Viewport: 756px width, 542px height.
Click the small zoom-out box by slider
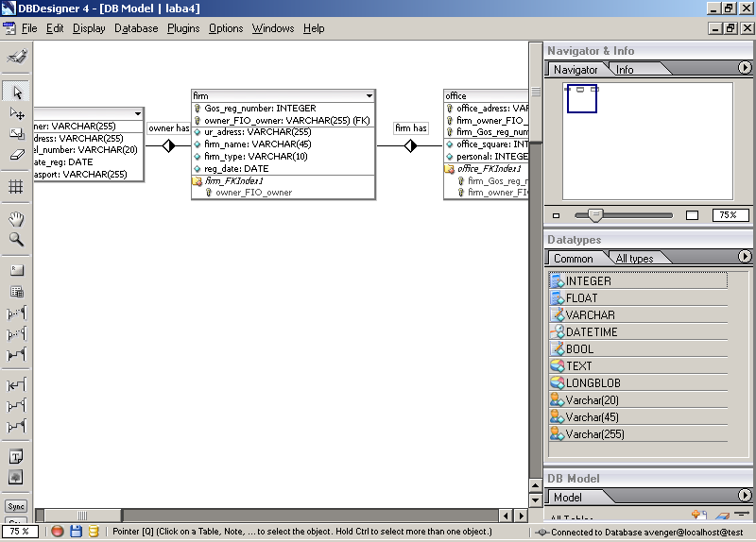click(x=556, y=216)
